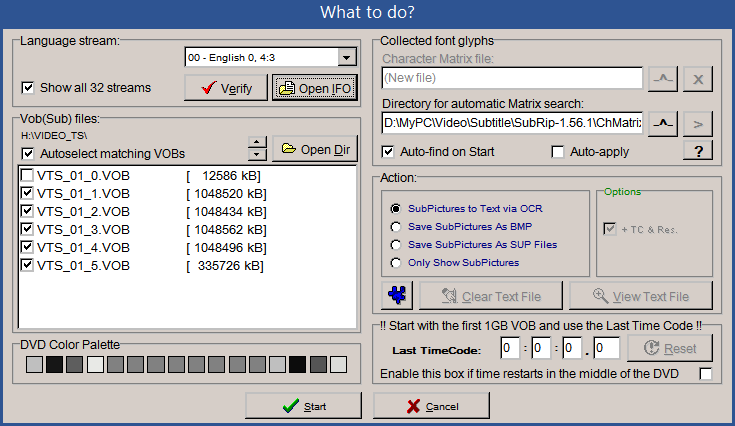The width and height of the screenshot is (735, 426).
Task: Click the Character Matrix file field
Action: click(512, 78)
